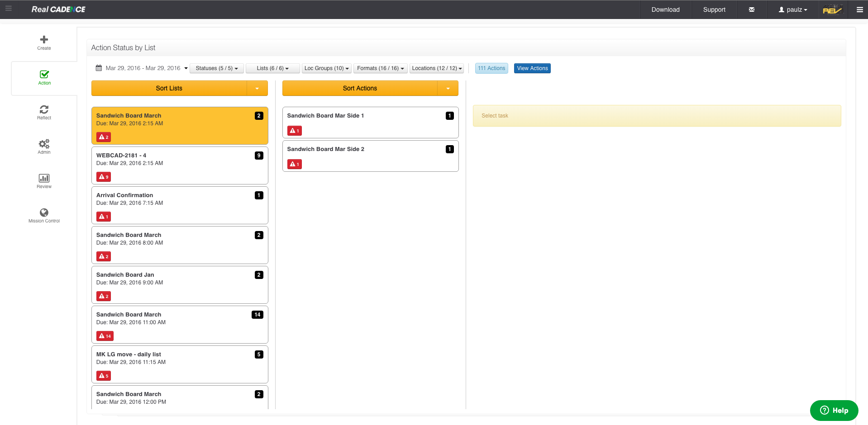Select the Action checkmark tab in sidebar

point(44,75)
